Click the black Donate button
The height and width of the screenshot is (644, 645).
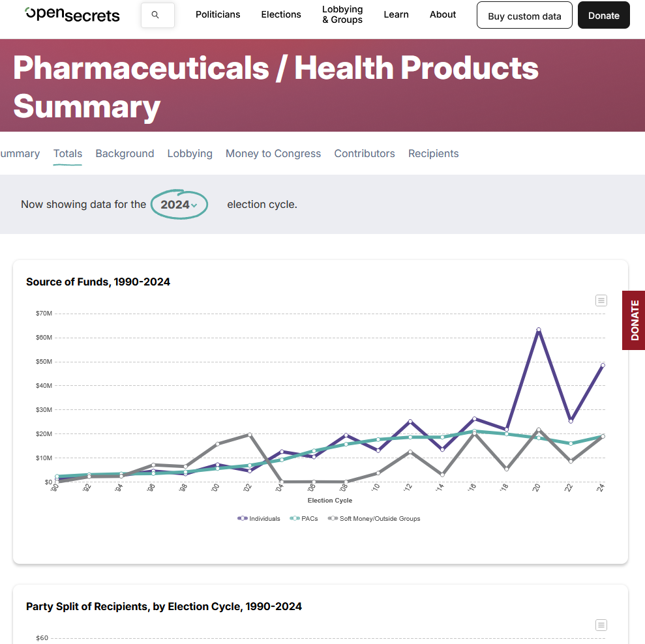coord(603,15)
